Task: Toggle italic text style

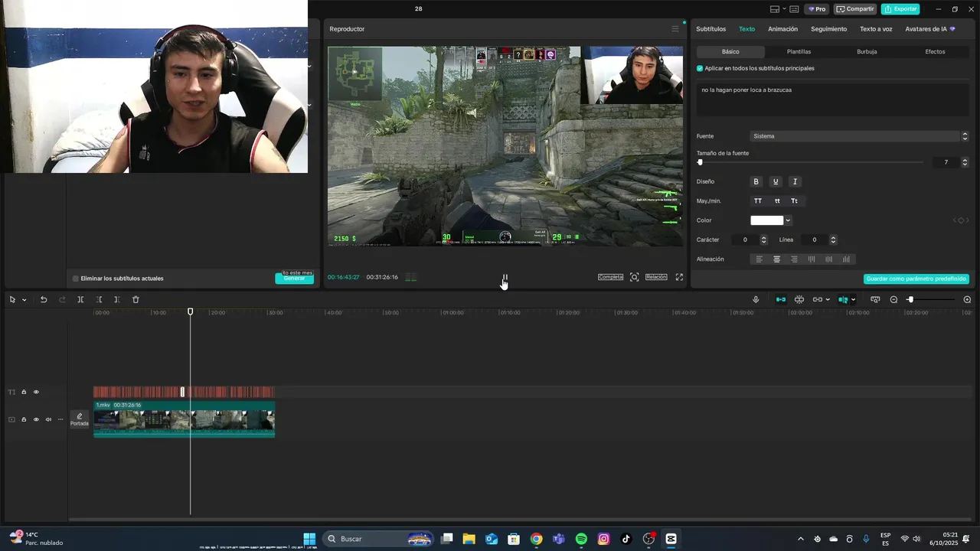Action: (x=795, y=181)
